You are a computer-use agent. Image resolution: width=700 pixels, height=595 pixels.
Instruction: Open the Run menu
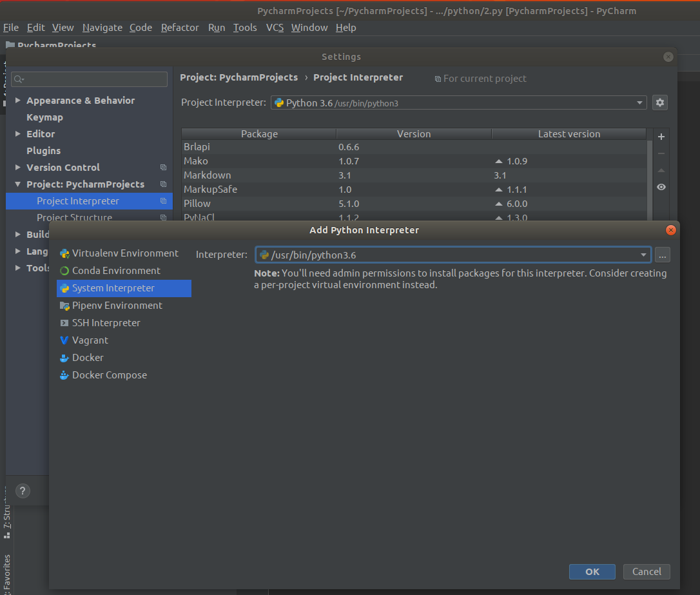[x=217, y=28]
